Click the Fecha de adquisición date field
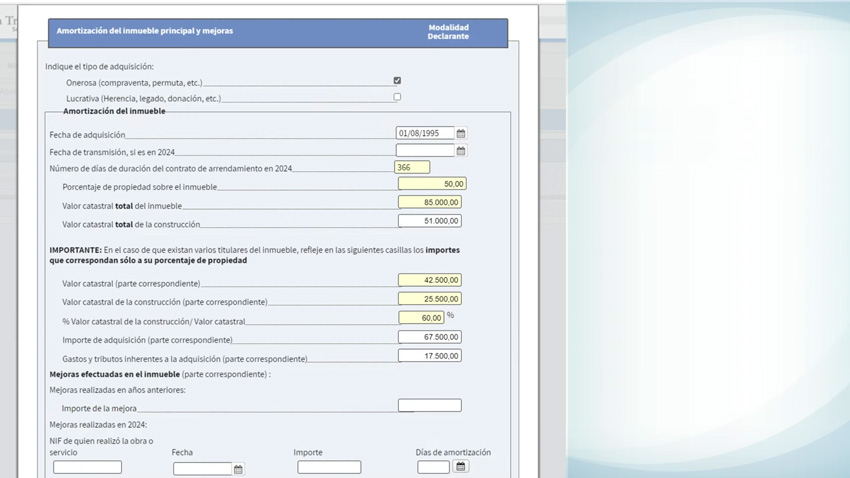 [425, 133]
